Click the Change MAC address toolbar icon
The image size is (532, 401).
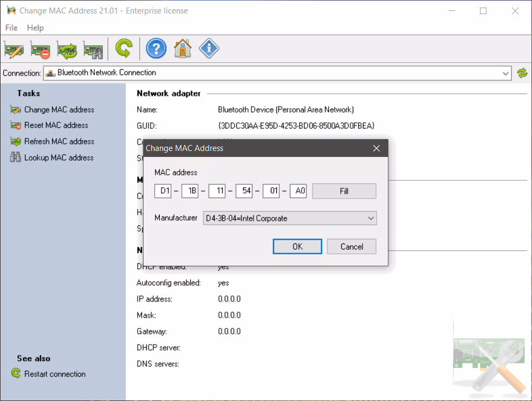pyautogui.click(x=14, y=50)
